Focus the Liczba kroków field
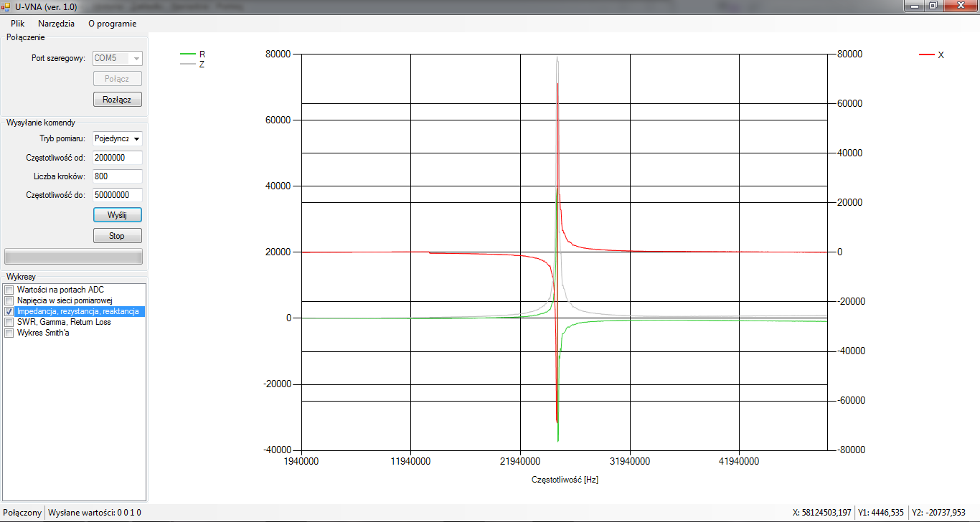Viewport: 980px width, 522px height. 118,176
